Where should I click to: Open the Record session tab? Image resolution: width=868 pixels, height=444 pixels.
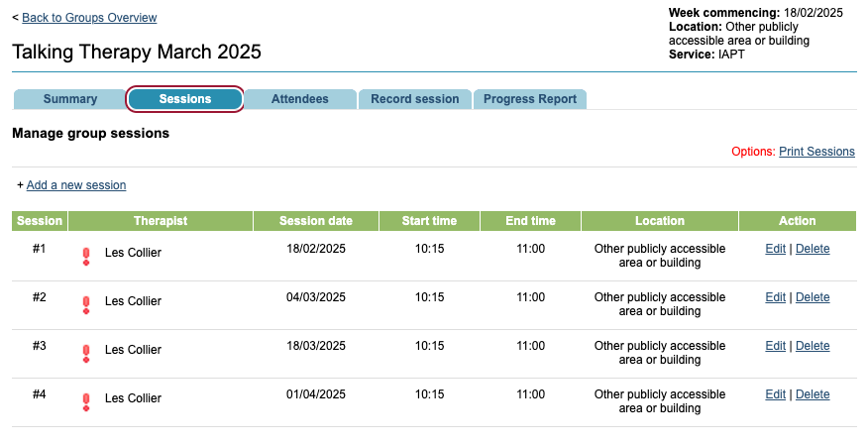[x=415, y=99]
